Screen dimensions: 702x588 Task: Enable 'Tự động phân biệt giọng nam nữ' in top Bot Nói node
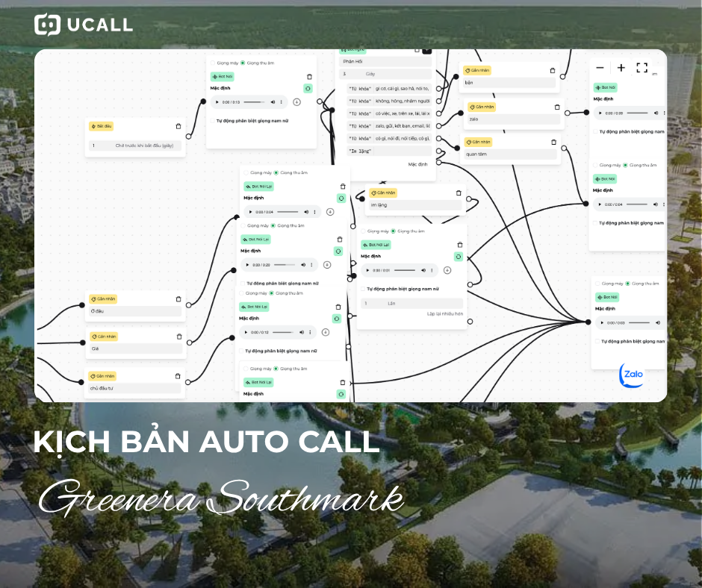(x=213, y=120)
